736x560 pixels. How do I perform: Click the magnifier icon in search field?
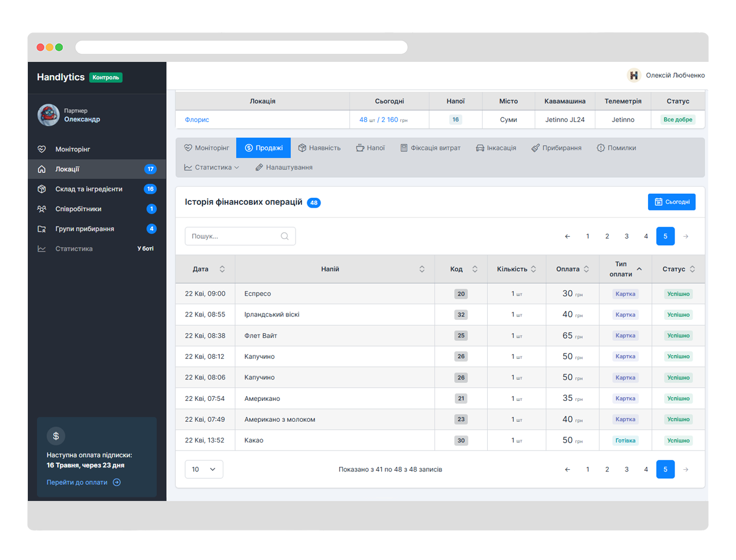pyautogui.click(x=285, y=236)
